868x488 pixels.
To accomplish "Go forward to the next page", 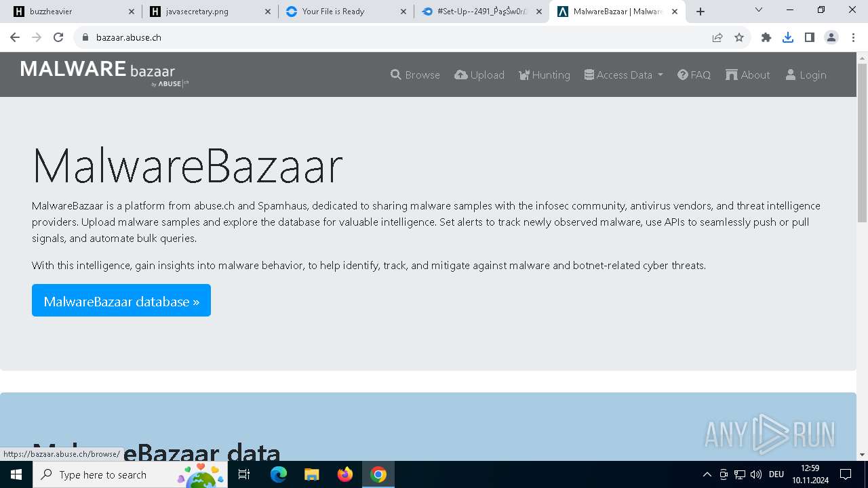I will 37,37.
